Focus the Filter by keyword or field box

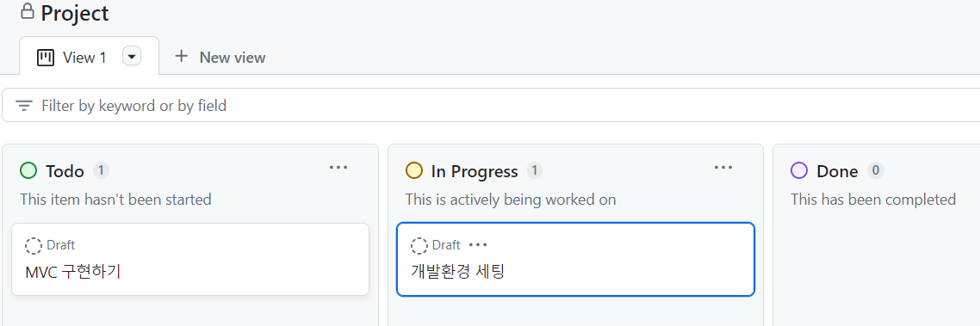point(491,105)
